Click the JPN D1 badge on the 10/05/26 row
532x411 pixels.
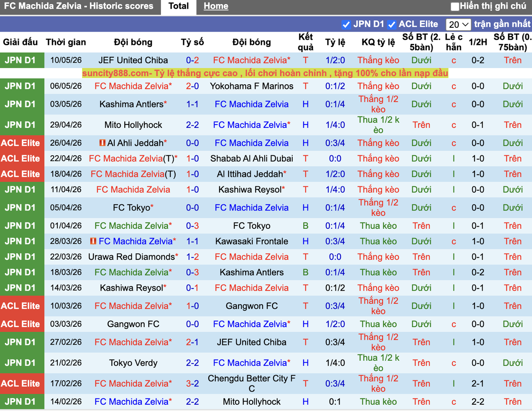pos(21,60)
